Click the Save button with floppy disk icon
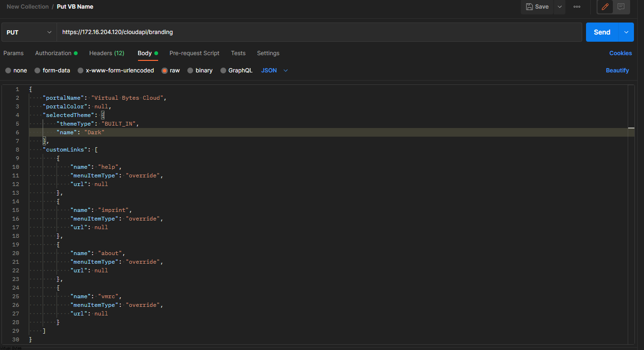 pyautogui.click(x=537, y=7)
